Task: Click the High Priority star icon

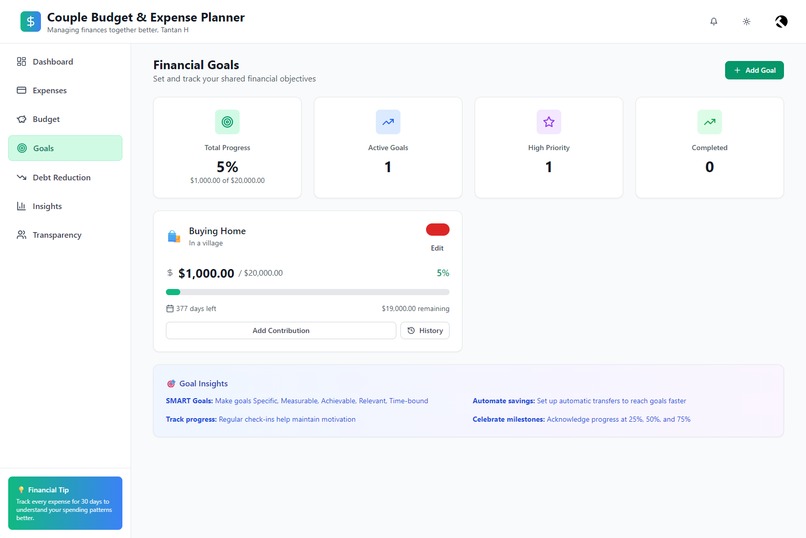Action: [548, 122]
